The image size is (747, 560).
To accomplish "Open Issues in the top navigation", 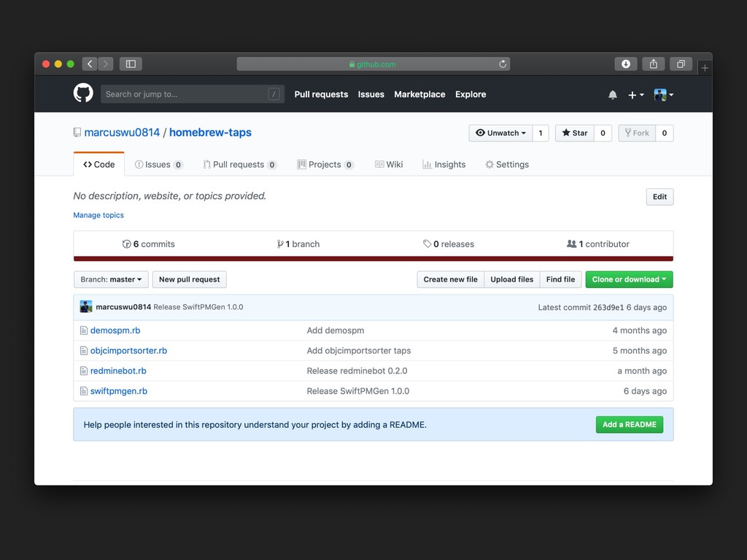I will [x=371, y=94].
